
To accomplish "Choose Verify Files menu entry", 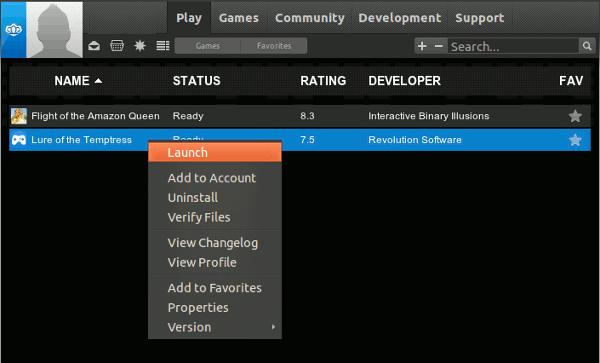I will 215,217.
